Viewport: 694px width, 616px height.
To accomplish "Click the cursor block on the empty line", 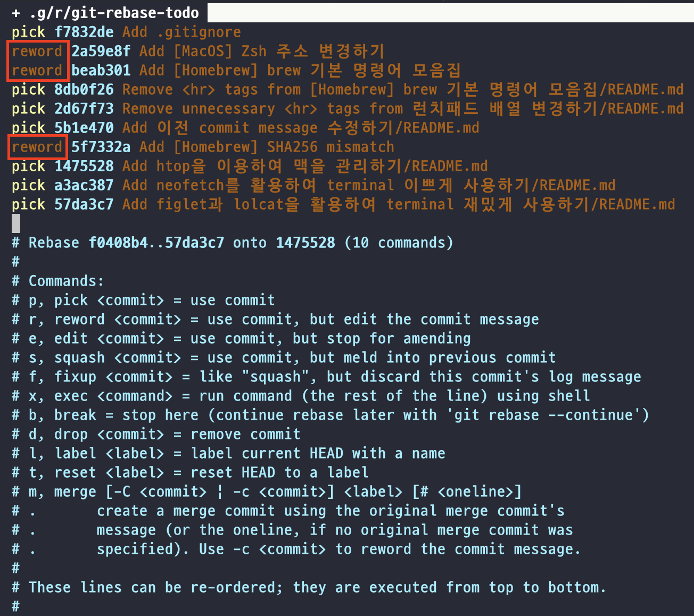I will pos(16,223).
